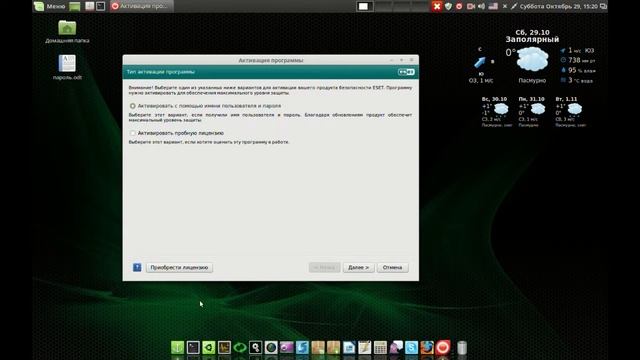This screenshot has width=640, height=360.
Task: Select the trial license activation option
Action: coord(133,133)
